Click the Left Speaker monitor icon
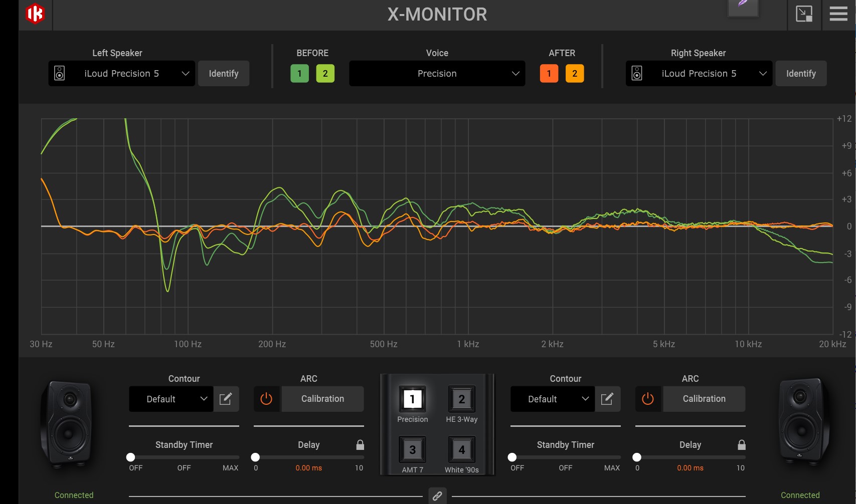Viewport: 856px width, 504px height. [x=60, y=74]
